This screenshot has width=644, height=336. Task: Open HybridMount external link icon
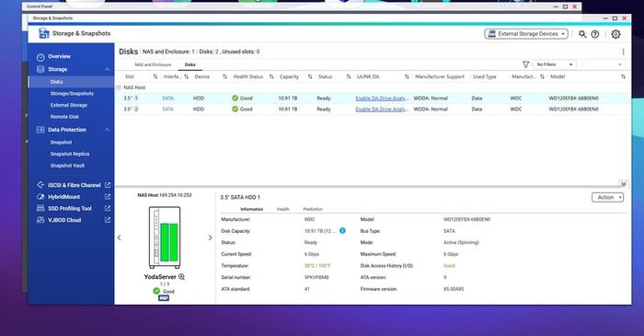108,197
